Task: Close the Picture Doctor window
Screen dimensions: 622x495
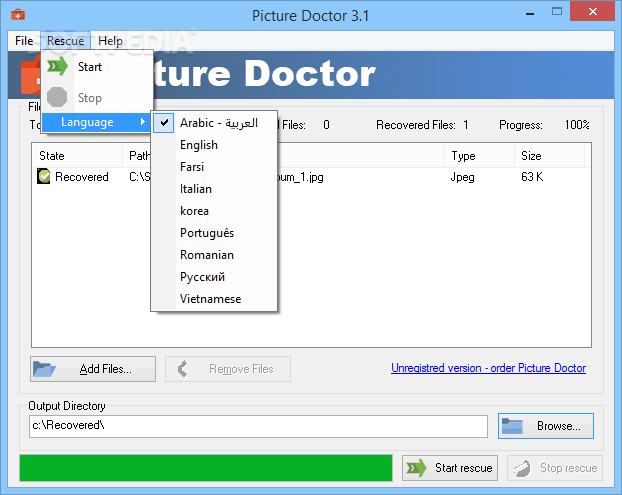Action: 593,11
